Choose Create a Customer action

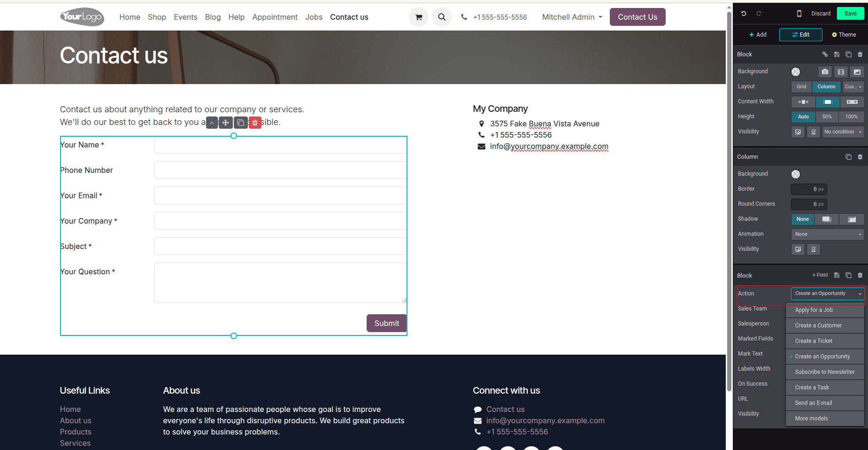point(825,326)
